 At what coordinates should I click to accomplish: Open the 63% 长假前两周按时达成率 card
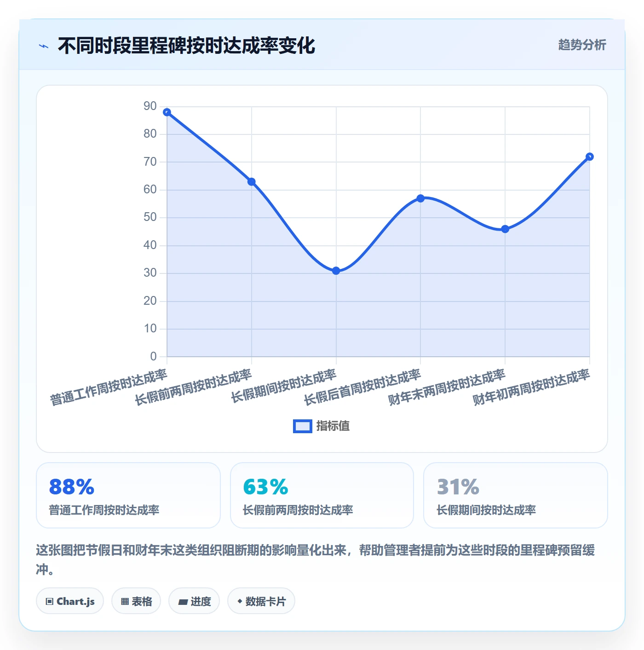coord(322,495)
